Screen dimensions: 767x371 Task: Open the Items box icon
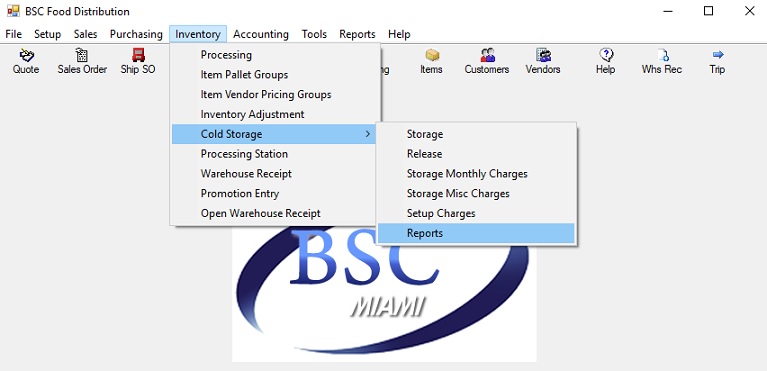(x=432, y=55)
